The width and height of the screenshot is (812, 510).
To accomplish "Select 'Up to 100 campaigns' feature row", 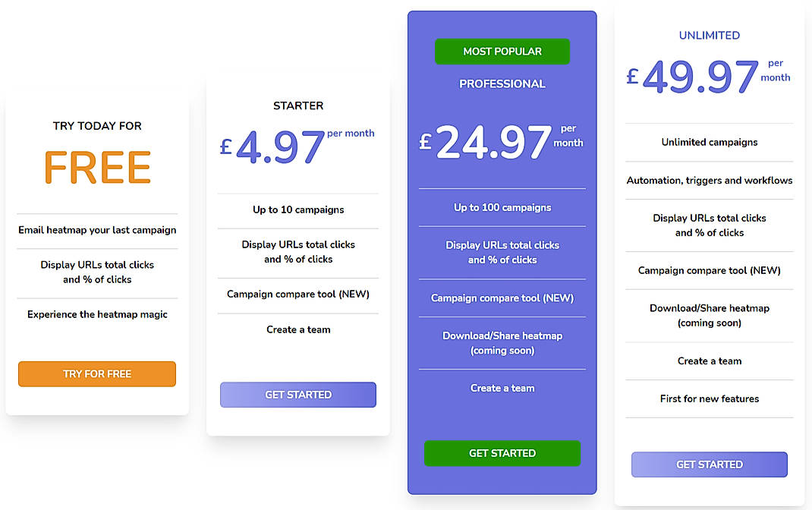I will pyautogui.click(x=502, y=207).
